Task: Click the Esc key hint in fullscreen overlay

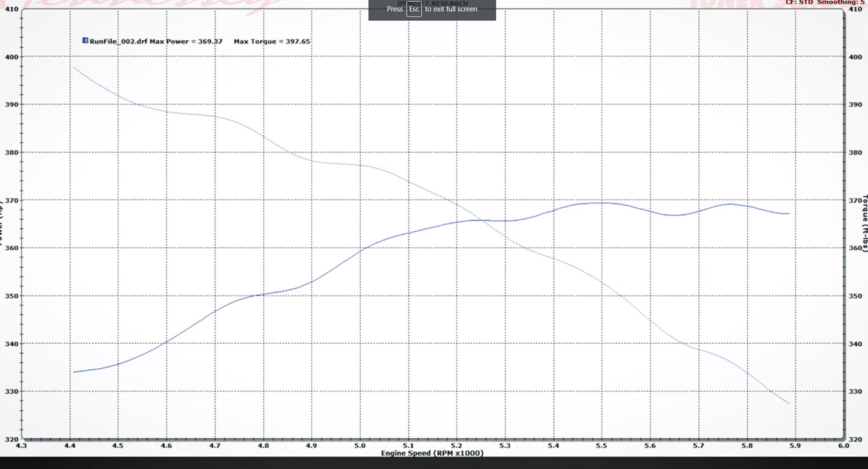Action: [x=414, y=9]
